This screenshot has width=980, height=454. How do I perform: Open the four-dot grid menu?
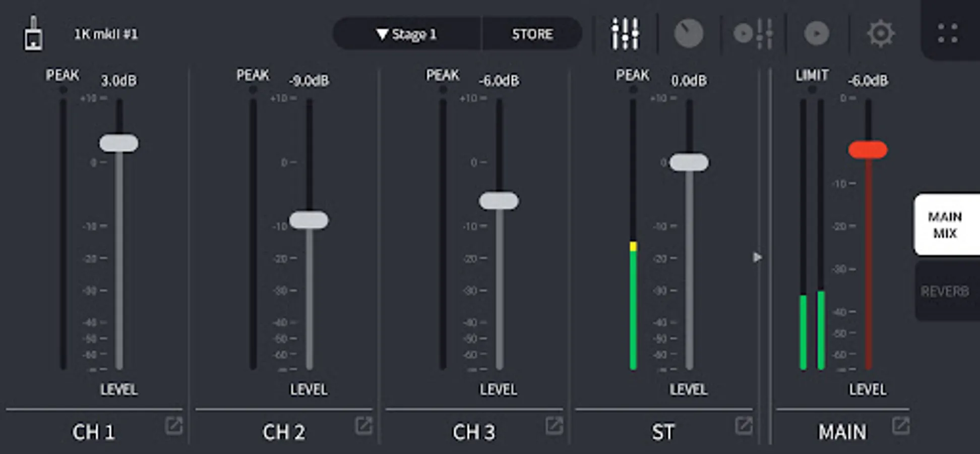[x=947, y=33]
